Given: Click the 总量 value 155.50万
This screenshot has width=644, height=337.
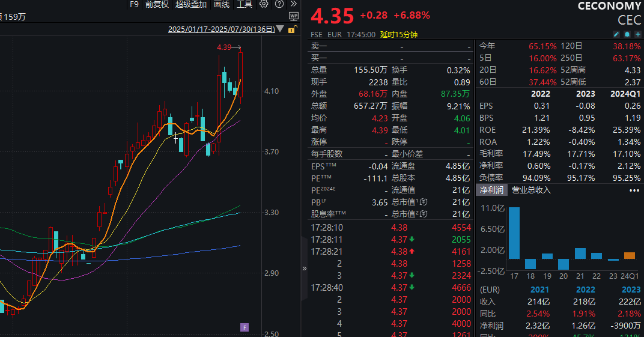Looking at the screenshot, I should click(371, 70).
